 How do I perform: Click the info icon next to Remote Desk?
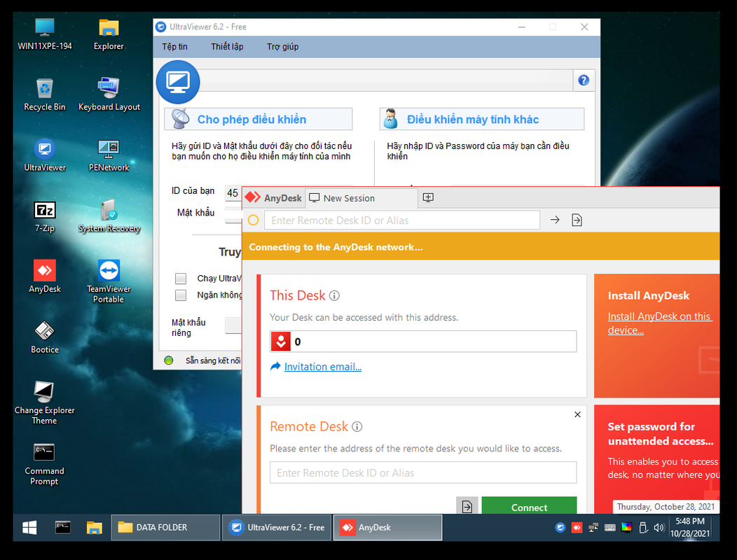[x=357, y=426]
